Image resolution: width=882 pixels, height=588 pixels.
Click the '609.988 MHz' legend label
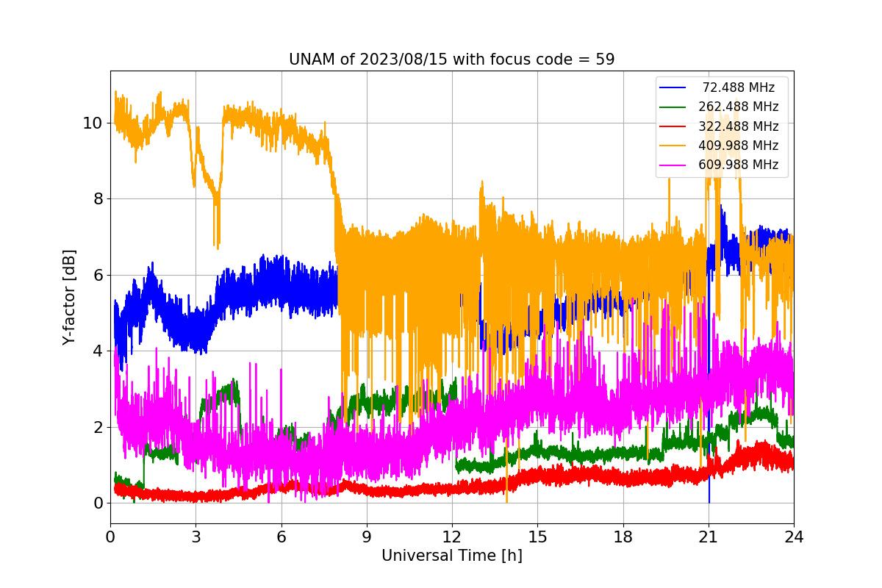(x=739, y=165)
